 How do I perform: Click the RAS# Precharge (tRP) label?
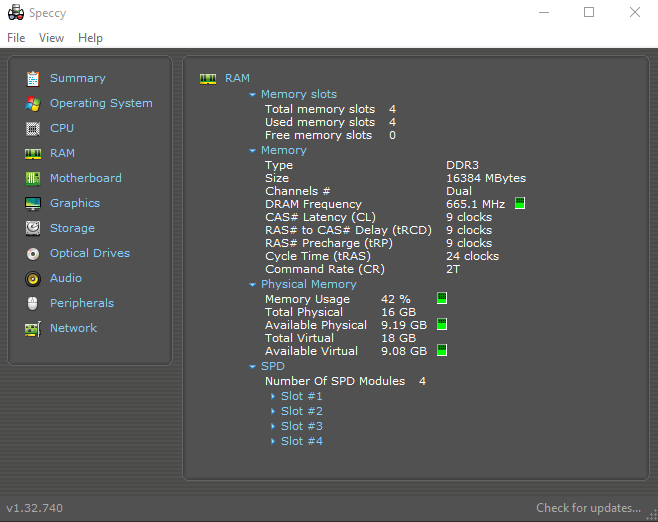[329, 243]
